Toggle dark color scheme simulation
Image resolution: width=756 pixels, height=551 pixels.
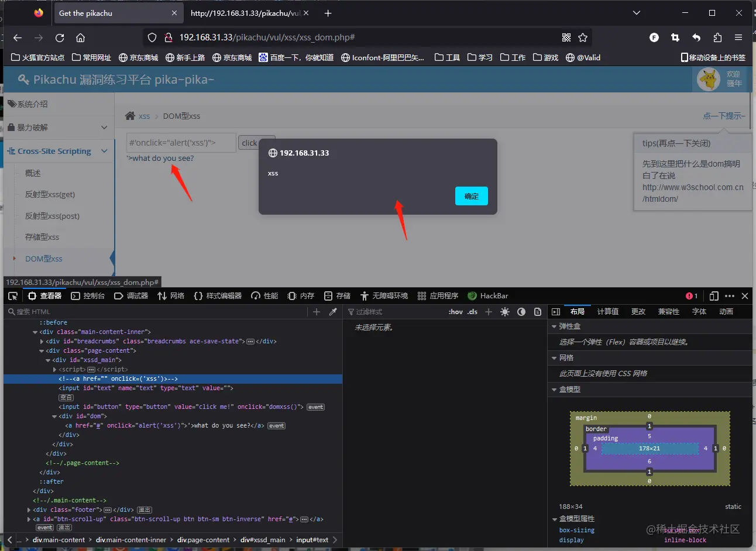click(521, 312)
